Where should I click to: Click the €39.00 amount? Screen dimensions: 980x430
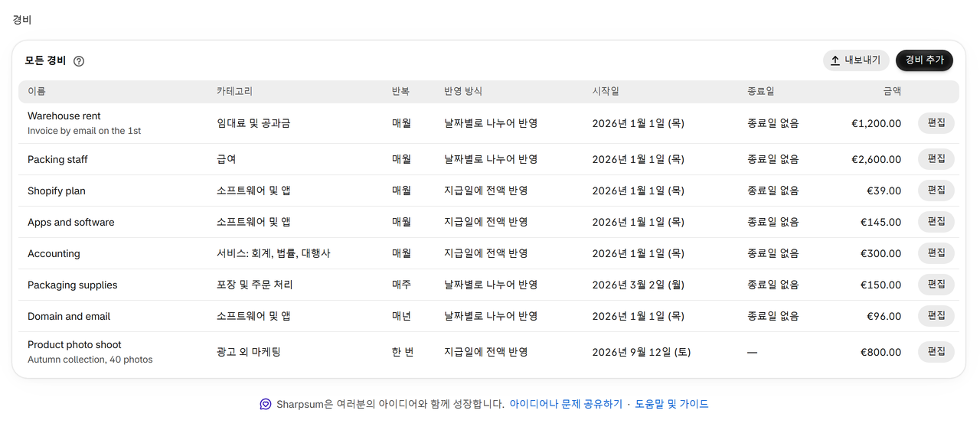pos(884,191)
